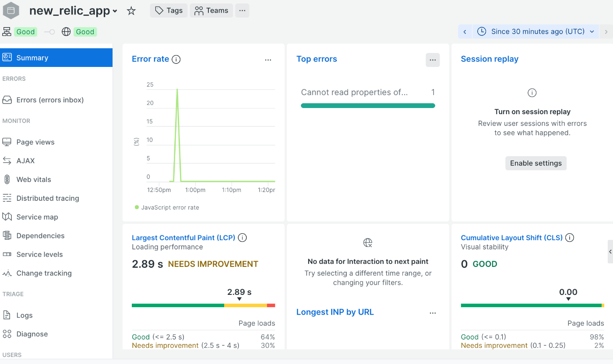Open the Since 30 minutes ago time picker

click(536, 31)
